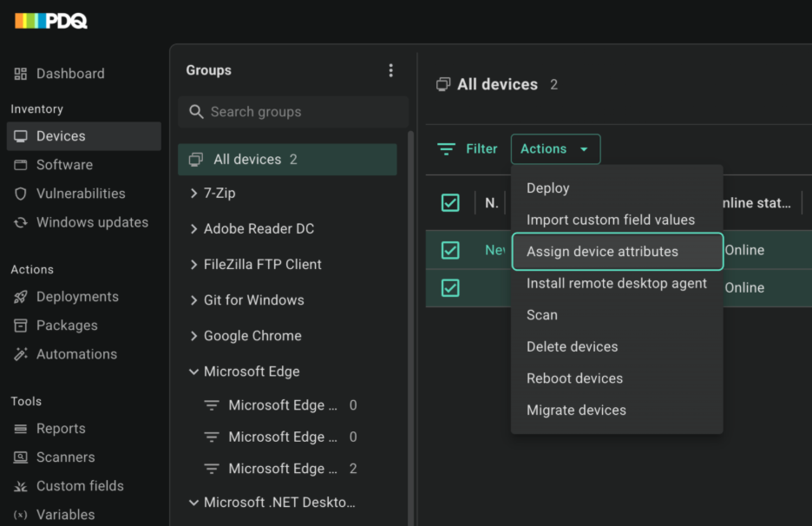This screenshot has height=526, width=812.
Task: Open the Groups three-dot menu
Action: 391,70
